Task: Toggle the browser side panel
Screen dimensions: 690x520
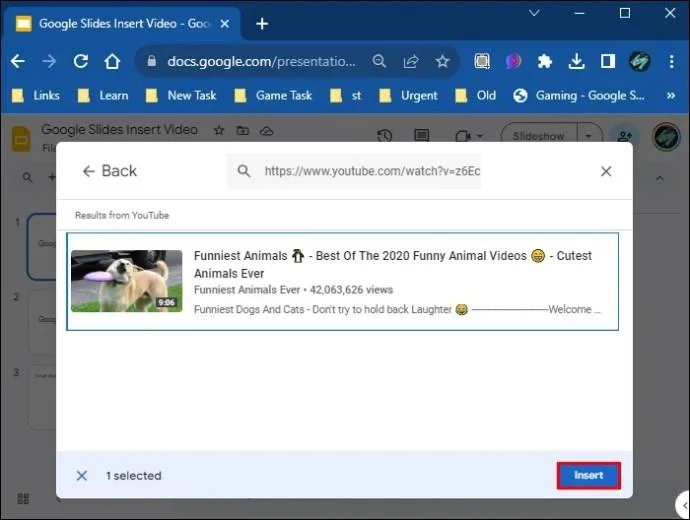Action: pyautogui.click(x=608, y=61)
